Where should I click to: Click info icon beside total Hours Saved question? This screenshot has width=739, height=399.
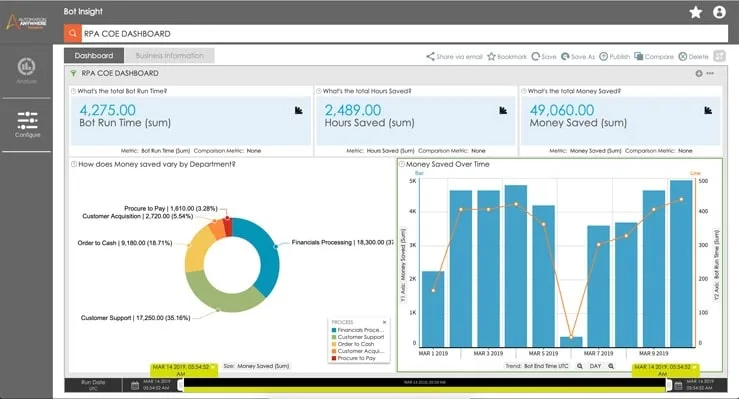pyautogui.click(x=319, y=91)
